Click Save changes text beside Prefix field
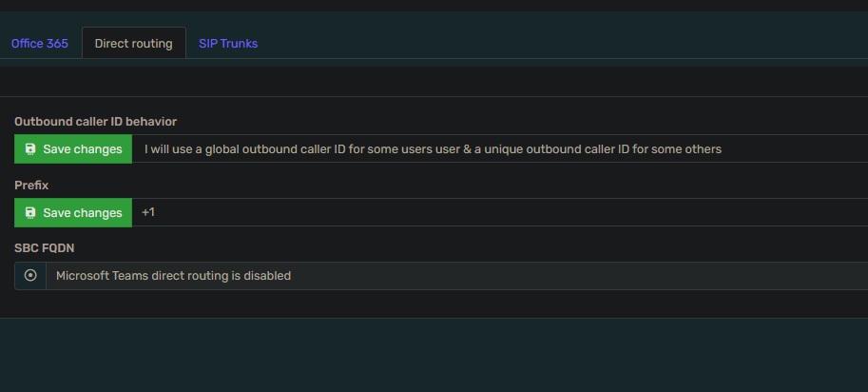868x392 pixels. pos(83,212)
